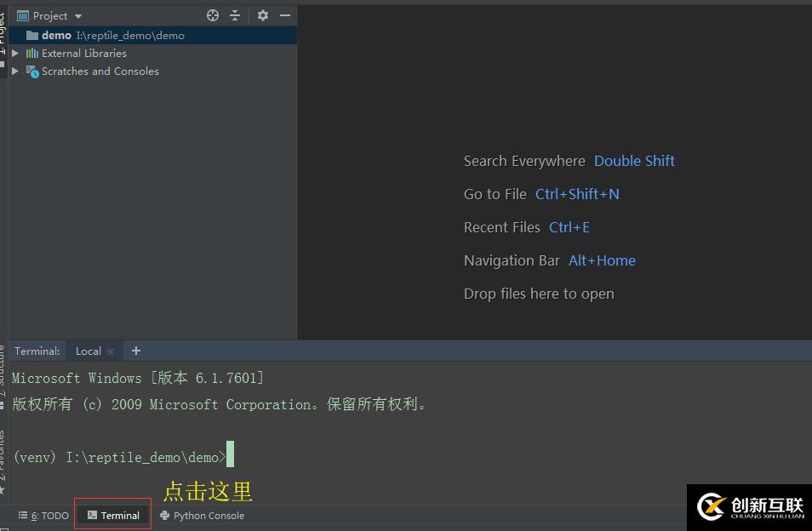Image resolution: width=812 pixels, height=531 pixels.
Task: Hide the Project panel with minus icon
Action: (x=285, y=15)
